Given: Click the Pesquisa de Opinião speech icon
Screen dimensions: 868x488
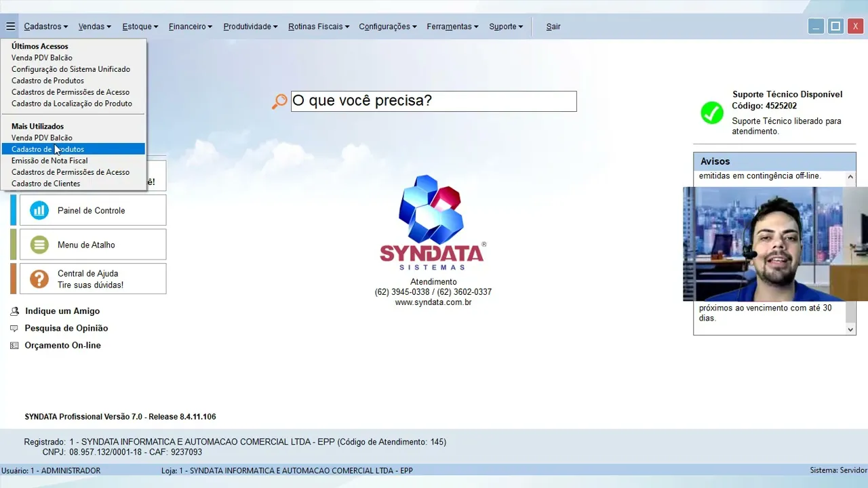Looking at the screenshot, I should coord(14,328).
